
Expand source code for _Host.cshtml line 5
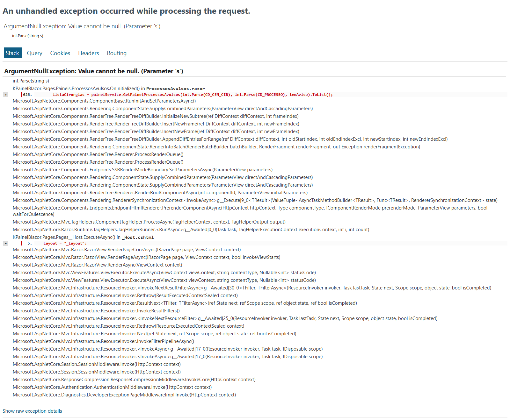(6, 243)
